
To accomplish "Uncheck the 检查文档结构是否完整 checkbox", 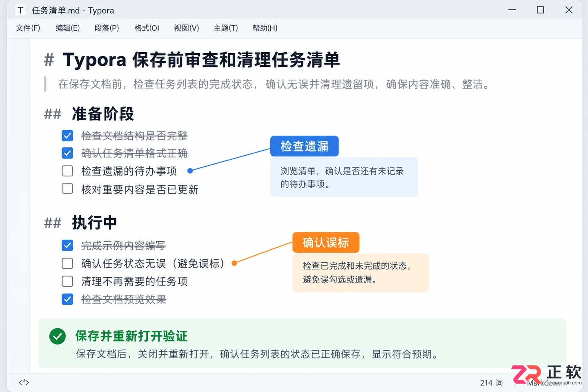I will [67, 136].
